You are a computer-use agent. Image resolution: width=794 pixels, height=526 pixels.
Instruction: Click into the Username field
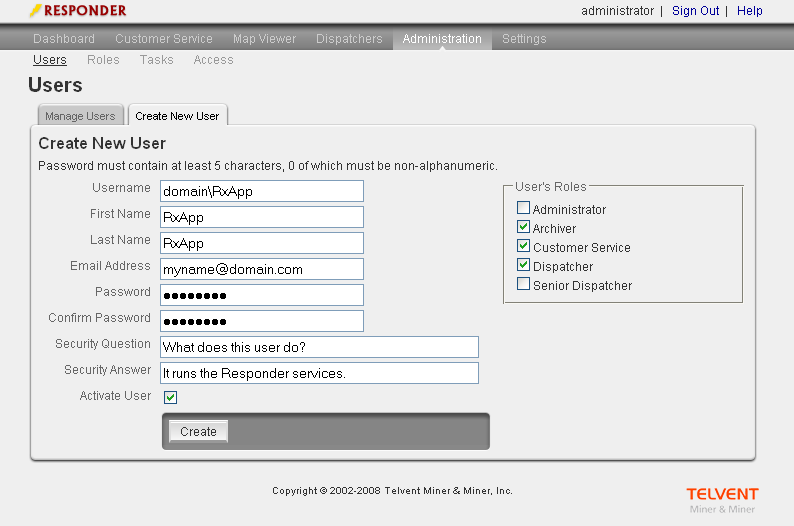[261, 191]
